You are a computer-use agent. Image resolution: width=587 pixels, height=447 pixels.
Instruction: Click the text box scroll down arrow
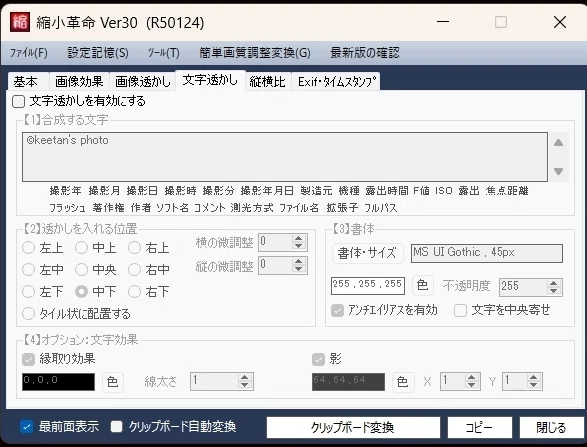pos(559,171)
